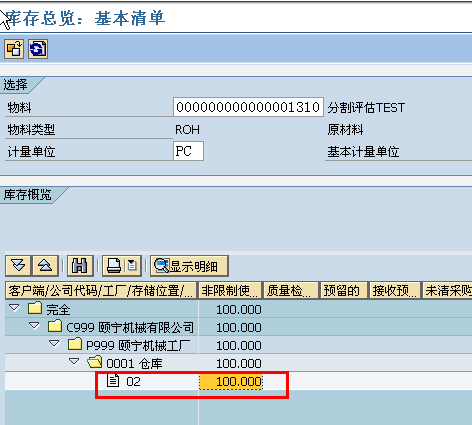Click the 非限制使 column header

click(x=230, y=291)
